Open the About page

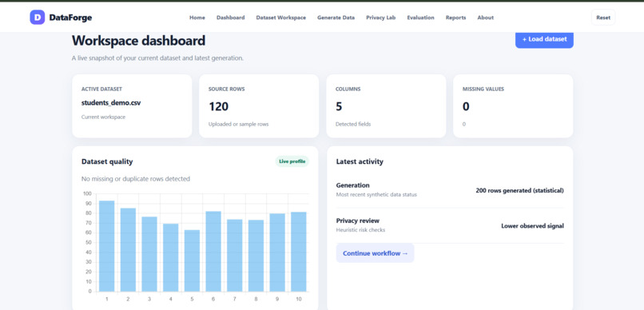(486, 18)
